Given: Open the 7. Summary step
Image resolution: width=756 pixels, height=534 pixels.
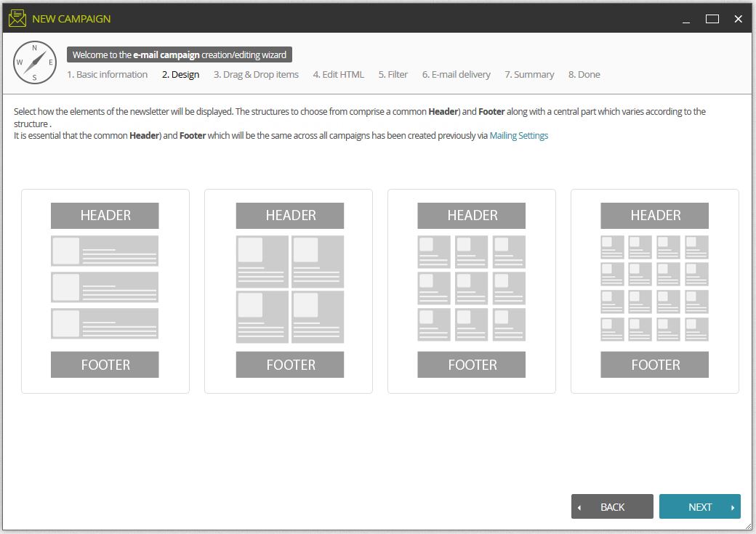Looking at the screenshot, I should point(529,75).
